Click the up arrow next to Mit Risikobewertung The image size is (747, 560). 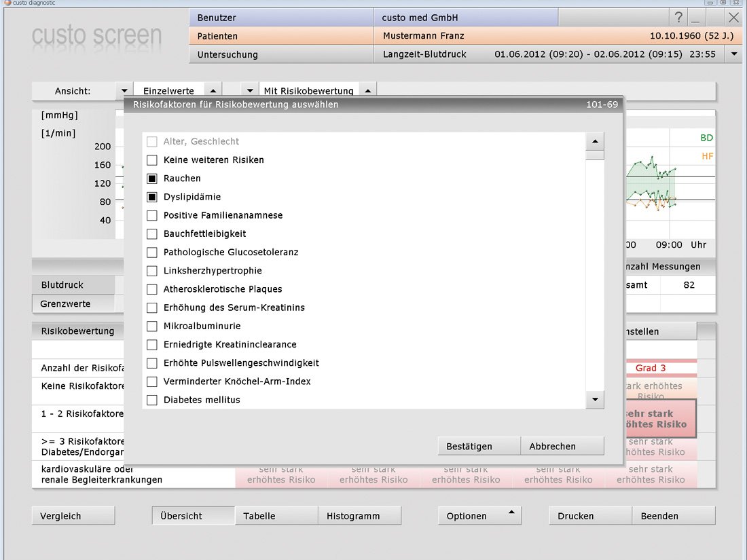(367, 90)
